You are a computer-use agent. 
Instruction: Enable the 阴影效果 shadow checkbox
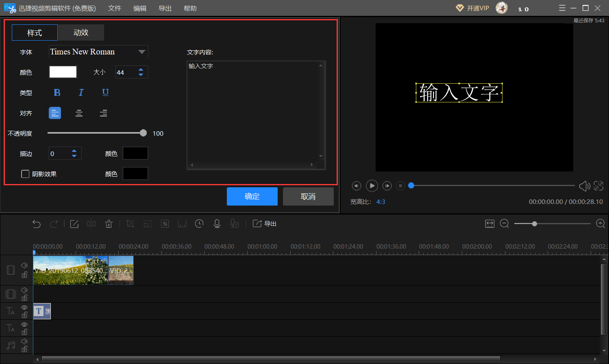[25, 174]
